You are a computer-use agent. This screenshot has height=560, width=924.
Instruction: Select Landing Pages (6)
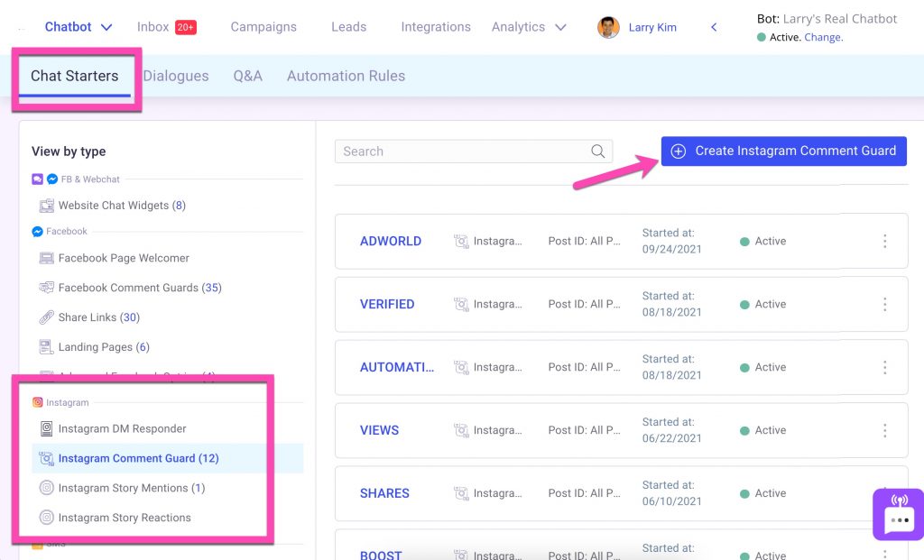tap(104, 347)
